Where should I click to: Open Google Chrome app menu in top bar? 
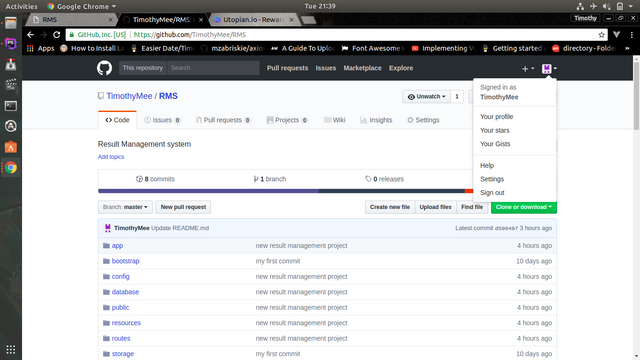[82, 6]
